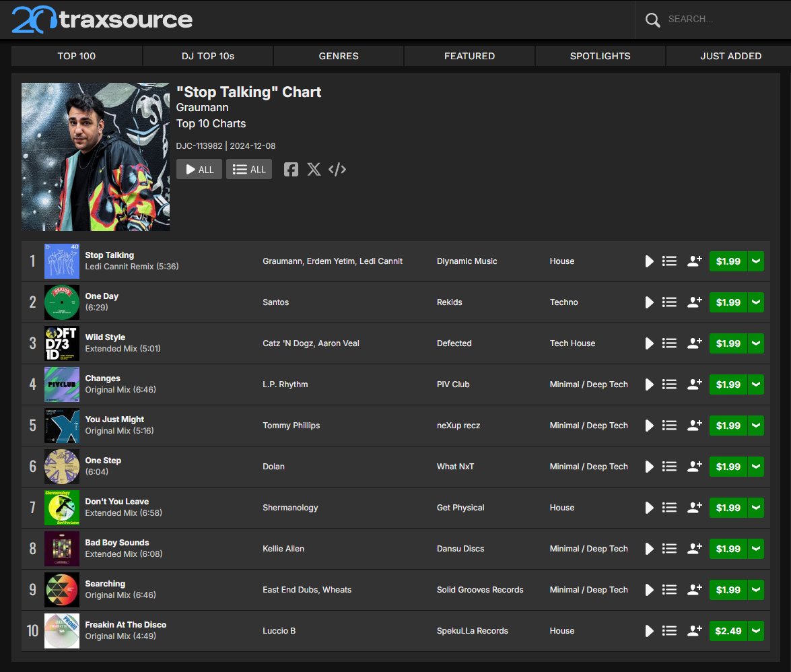Add Stop Talking to queue list
791x672 pixels.
coord(669,261)
